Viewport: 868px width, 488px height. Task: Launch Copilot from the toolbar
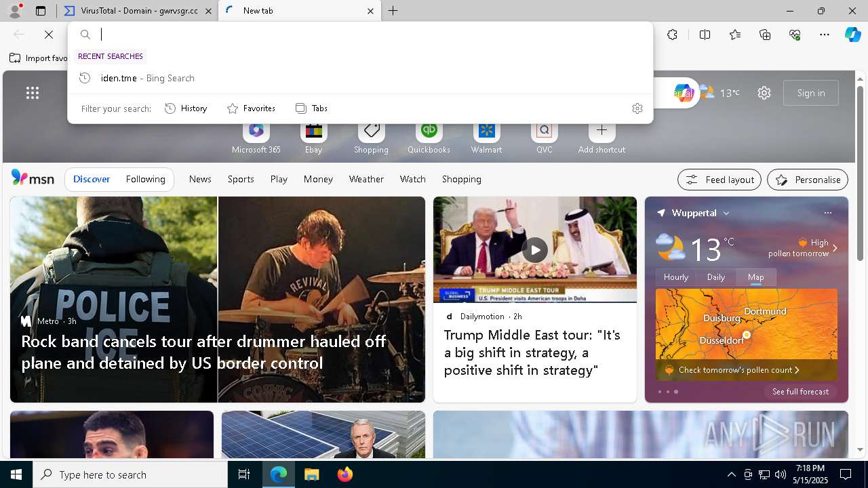852,35
